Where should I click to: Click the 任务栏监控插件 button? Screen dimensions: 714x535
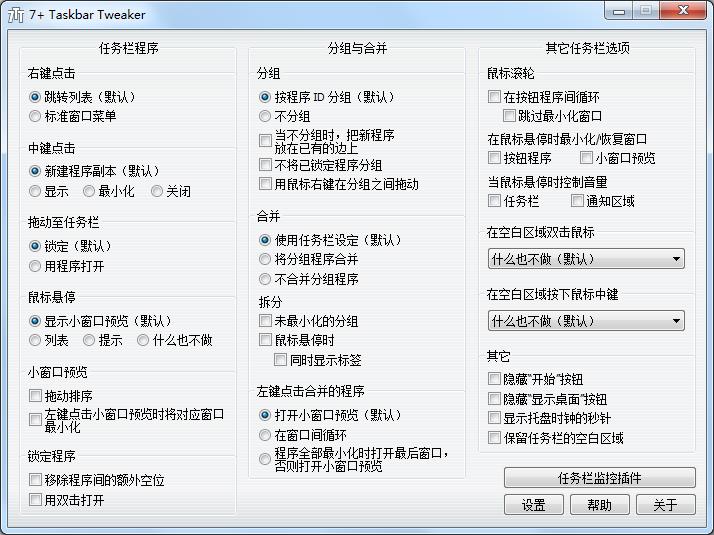pos(599,478)
